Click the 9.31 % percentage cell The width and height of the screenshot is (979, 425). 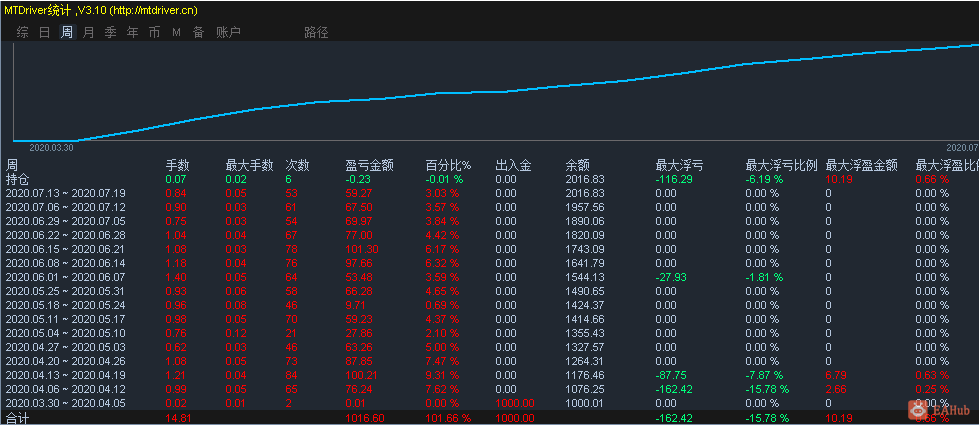tap(442, 375)
